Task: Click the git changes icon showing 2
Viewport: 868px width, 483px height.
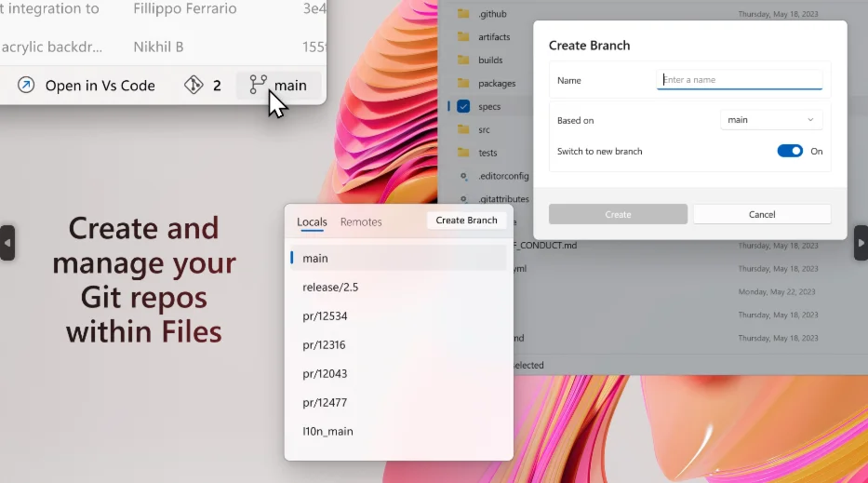Action: (x=194, y=85)
